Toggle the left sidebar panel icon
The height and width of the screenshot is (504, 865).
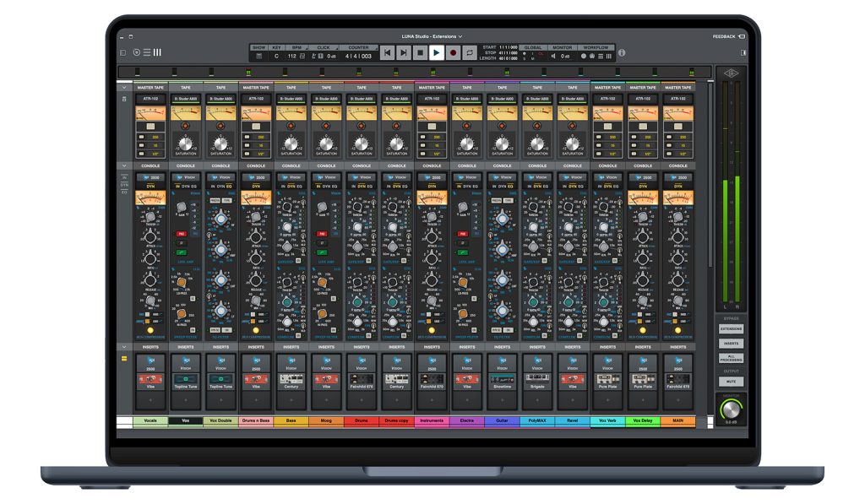122,52
